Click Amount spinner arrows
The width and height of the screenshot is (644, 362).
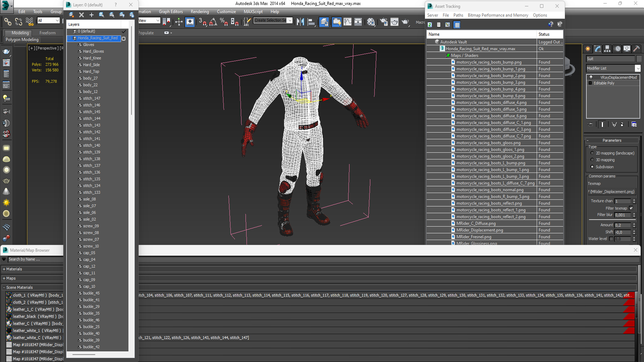coord(634,225)
